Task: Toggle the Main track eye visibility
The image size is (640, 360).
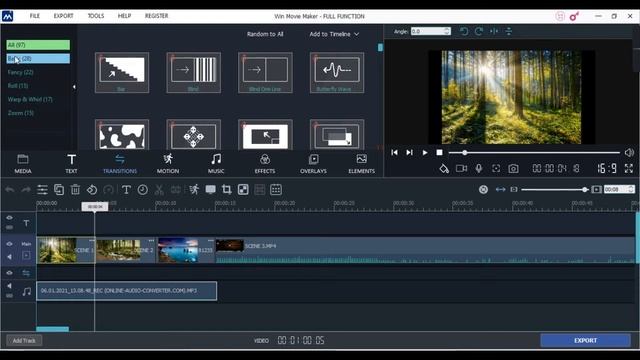Action: (x=9, y=244)
